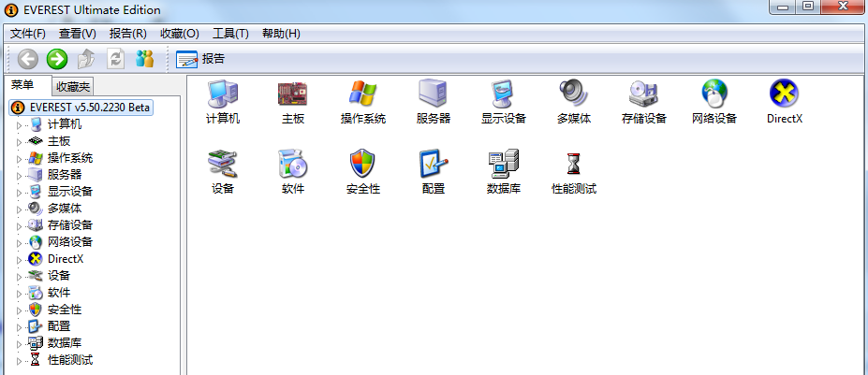Expand the 显示设备 tree node arrow
The height and width of the screenshot is (375, 868).
click(x=19, y=193)
